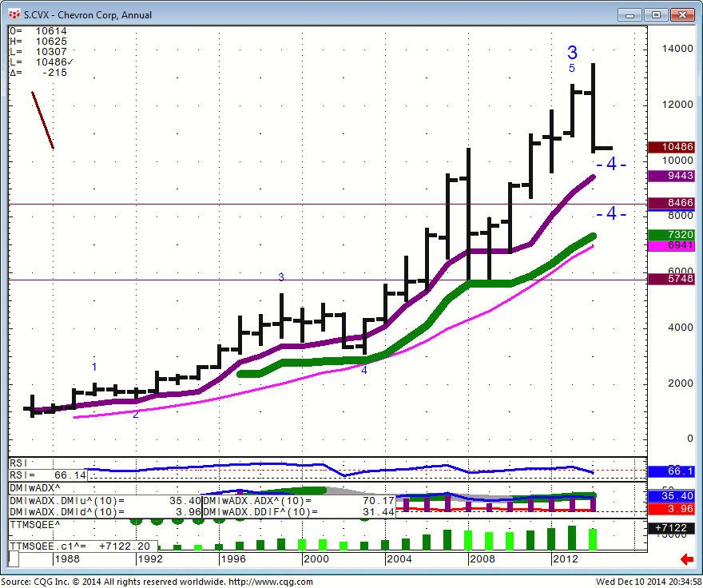Click the blue 2 wave label near 1992
This screenshot has height=588, width=703.
click(135, 414)
